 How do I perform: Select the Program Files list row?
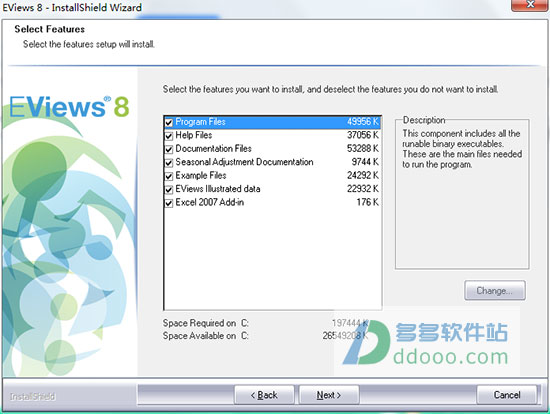(x=272, y=122)
